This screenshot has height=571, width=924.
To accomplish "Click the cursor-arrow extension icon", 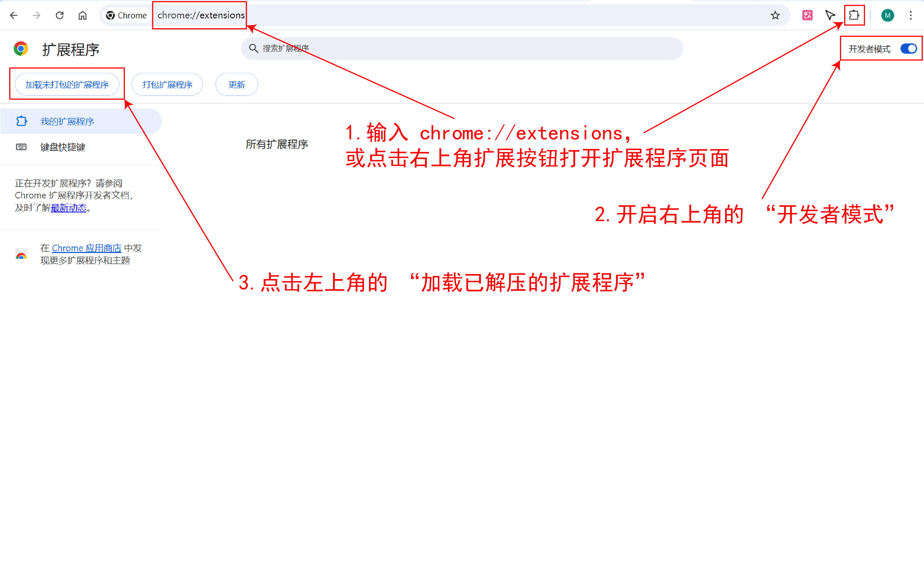I will [x=830, y=16].
